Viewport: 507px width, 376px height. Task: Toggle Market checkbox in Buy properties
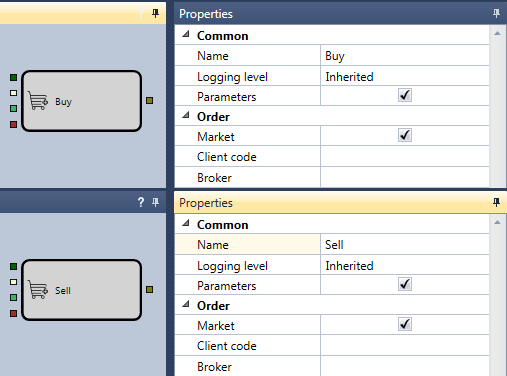click(x=405, y=135)
